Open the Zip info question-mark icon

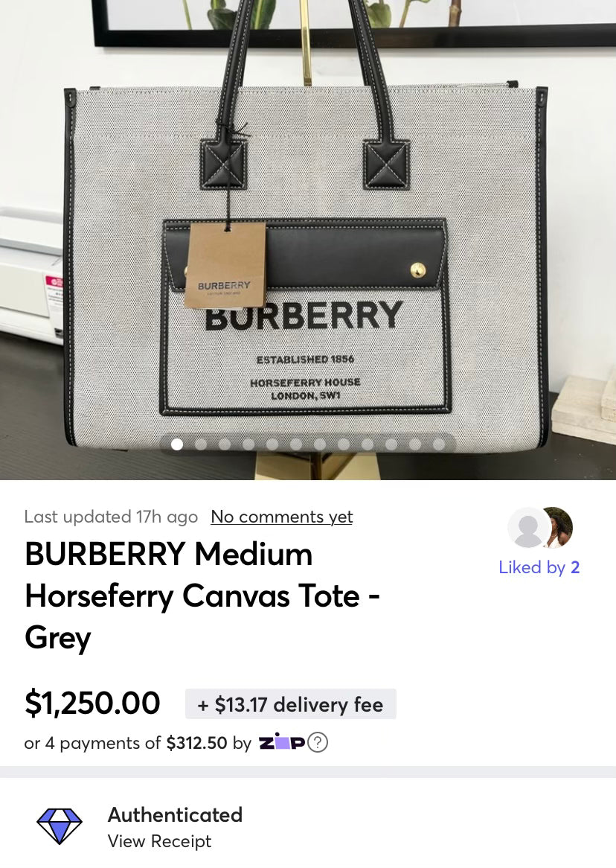click(x=318, y=742)
